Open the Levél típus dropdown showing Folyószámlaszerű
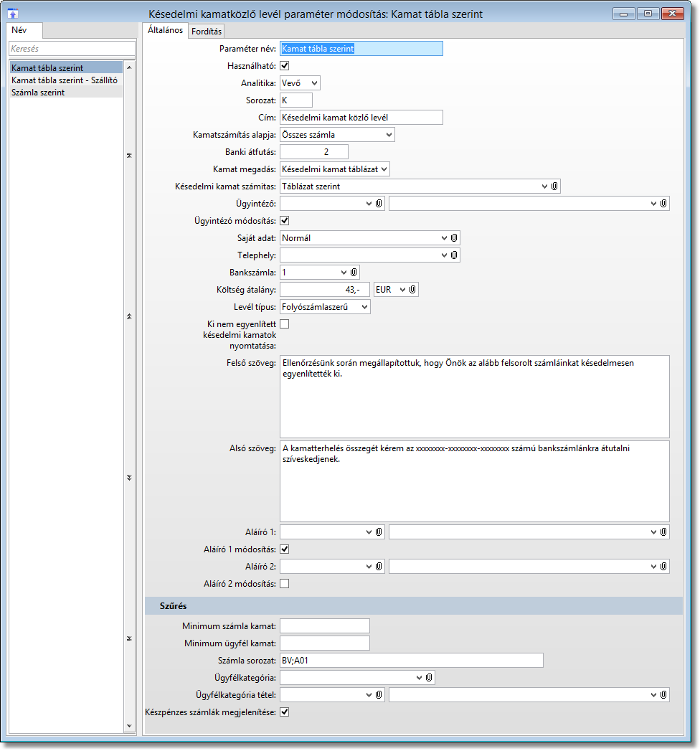 pyautogui.click(x=325, y=307)
